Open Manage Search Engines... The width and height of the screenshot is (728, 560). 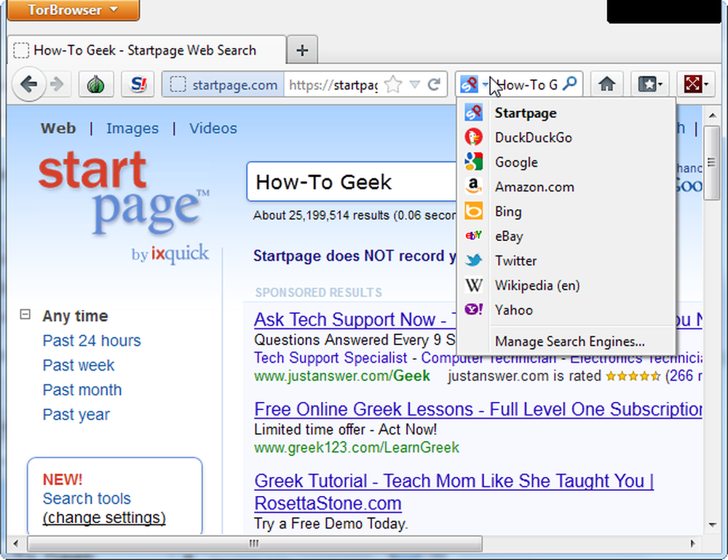566,342
